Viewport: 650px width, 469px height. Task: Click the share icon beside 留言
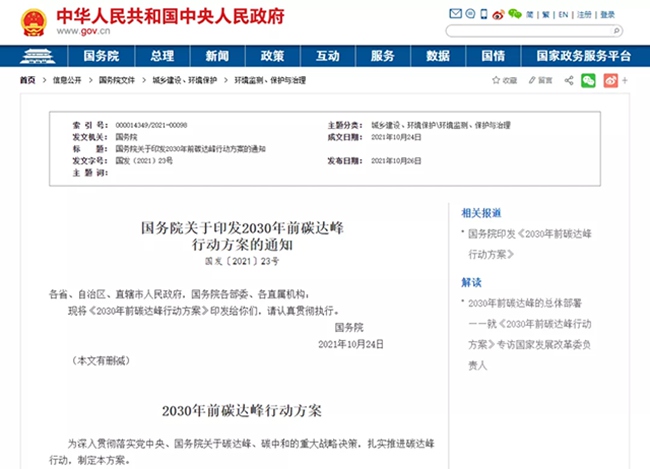tap(569, 80)
